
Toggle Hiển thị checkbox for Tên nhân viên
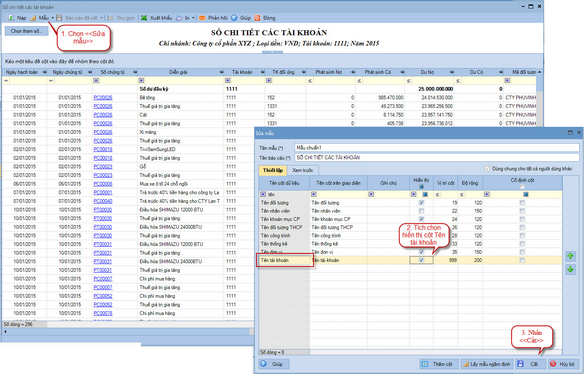tap(421, 211)
